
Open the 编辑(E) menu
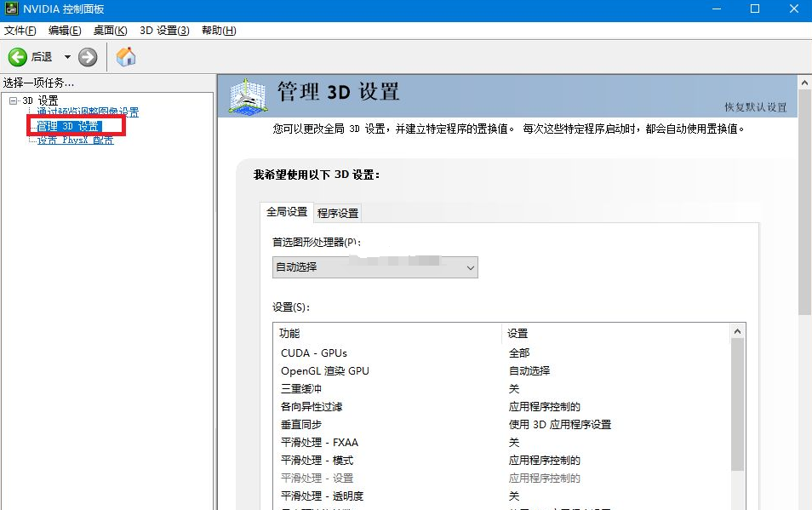[65, 31]
